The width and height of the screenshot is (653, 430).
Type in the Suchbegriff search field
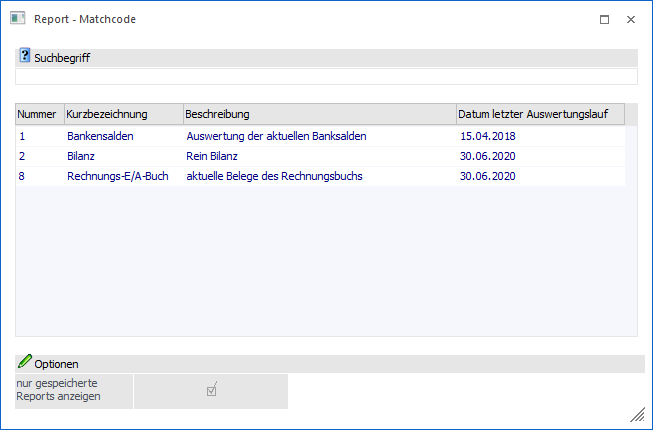326,77
